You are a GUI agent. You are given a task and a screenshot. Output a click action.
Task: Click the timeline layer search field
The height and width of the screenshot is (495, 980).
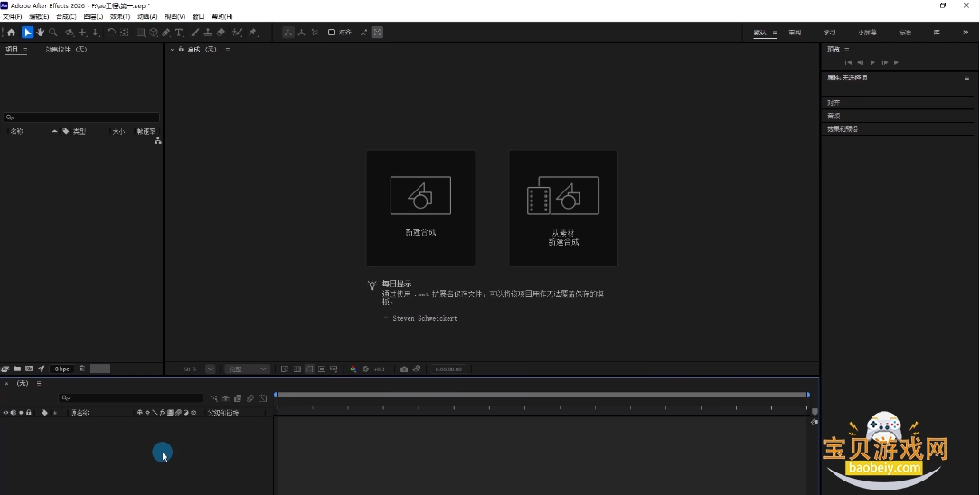(x=130, y=397)
